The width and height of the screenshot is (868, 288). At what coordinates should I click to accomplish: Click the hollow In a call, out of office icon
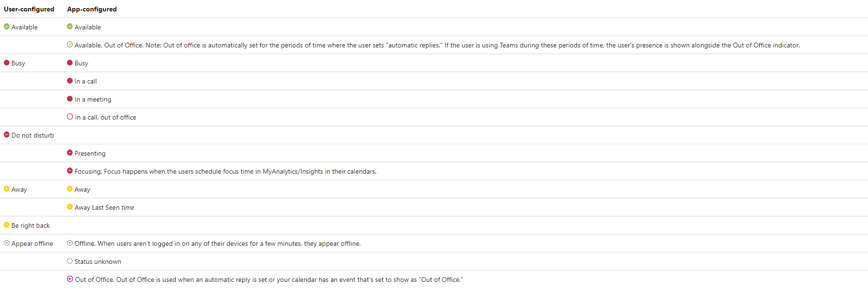click(x=70, y=117)
